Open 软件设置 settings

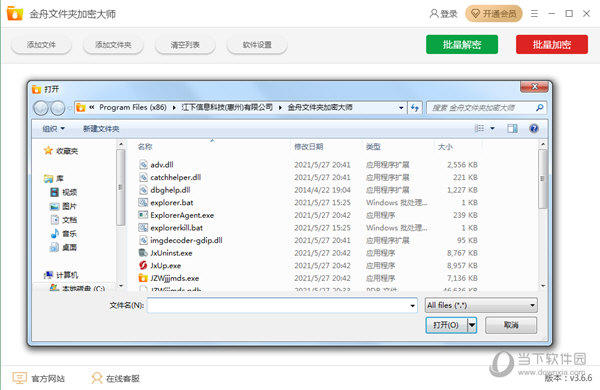coord(257,45)
